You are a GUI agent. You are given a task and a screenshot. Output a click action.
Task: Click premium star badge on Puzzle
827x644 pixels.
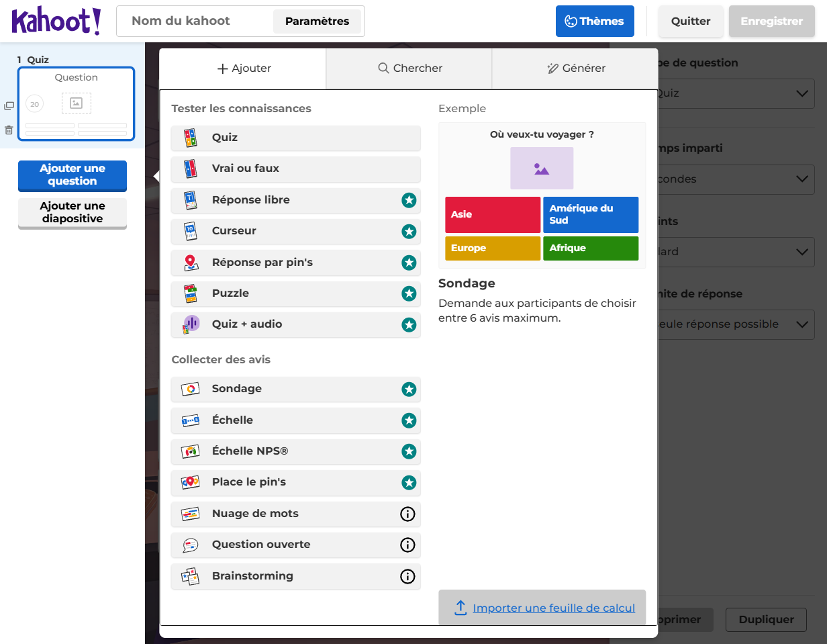pos(409,293)
